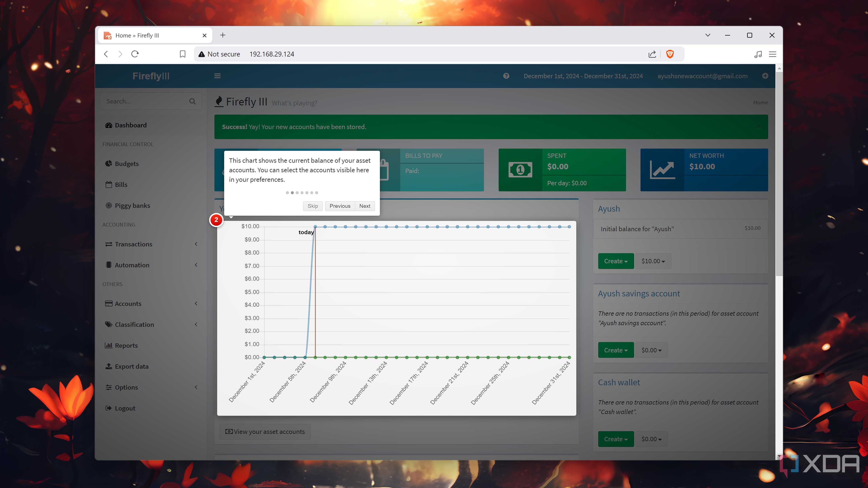Viewport: 868px width, 488px height.
Task: Open the Brave Shields lion icon
Action: 670,54
